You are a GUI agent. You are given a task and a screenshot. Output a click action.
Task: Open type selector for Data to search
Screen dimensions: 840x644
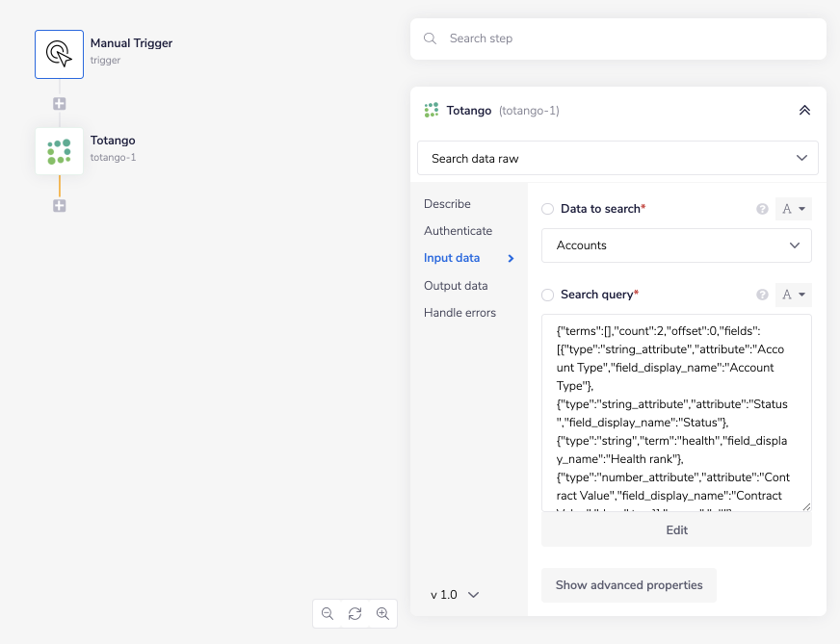(x=793, y=209)
